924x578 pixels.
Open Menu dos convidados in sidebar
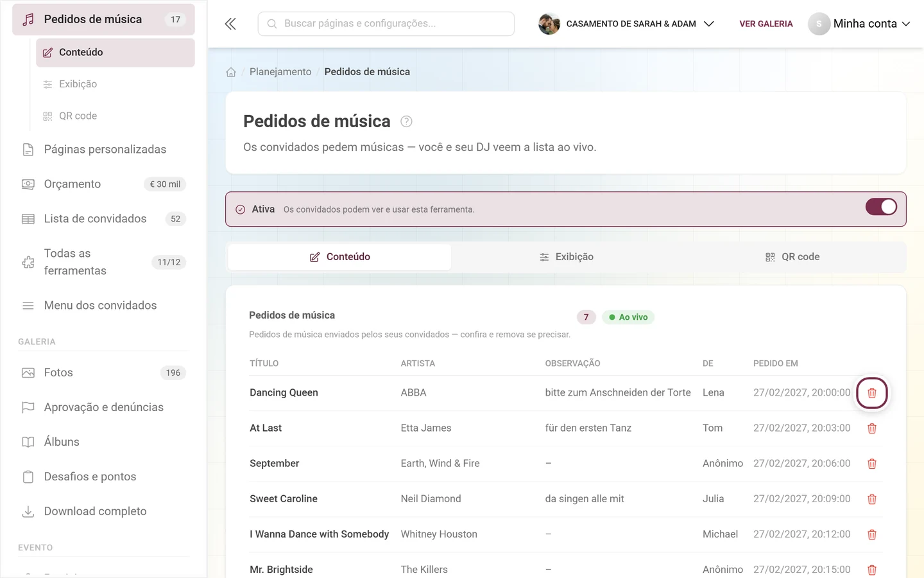103,306
